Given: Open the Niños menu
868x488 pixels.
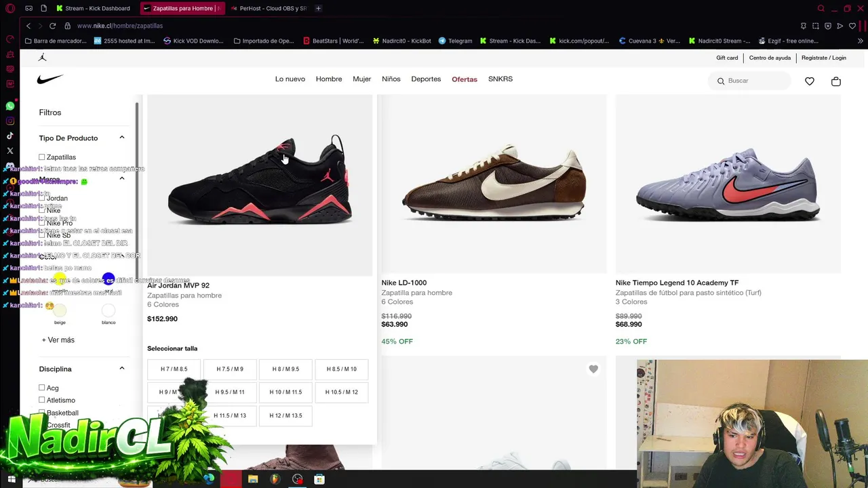Looking at the screenshot, I should tap(391, 79).
